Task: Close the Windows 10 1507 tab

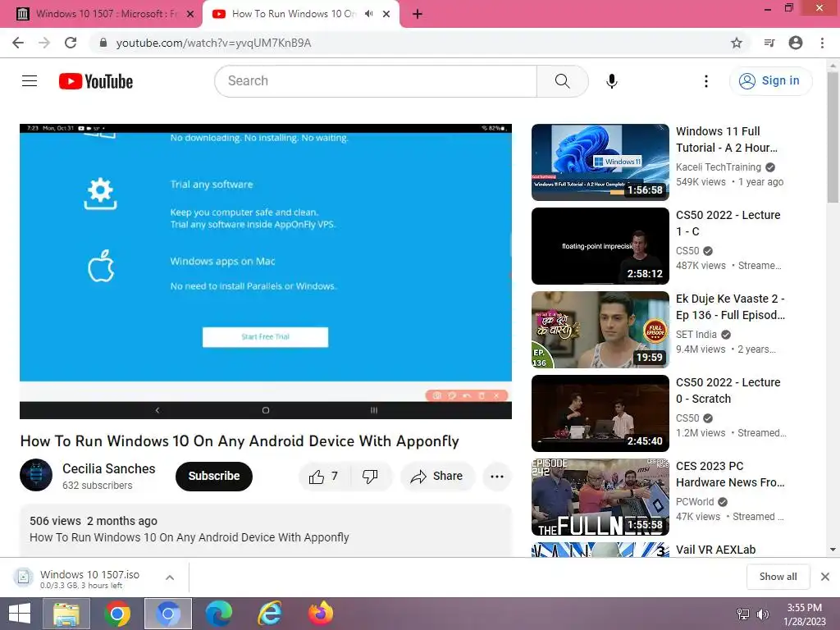Action: coord(190,15)
